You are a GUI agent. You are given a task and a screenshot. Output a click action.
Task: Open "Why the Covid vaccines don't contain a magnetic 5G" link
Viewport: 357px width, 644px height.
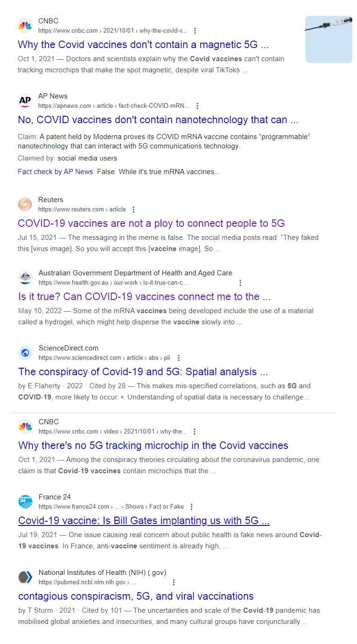143,45
